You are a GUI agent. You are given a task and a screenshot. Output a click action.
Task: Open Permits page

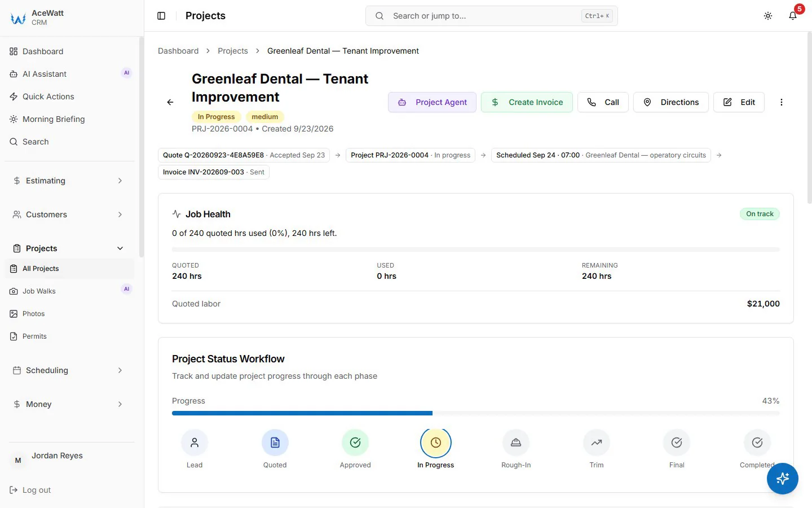[69, 336]
